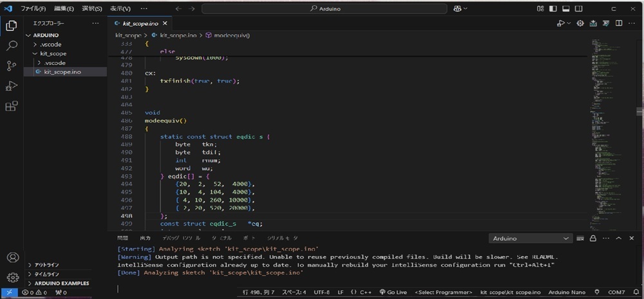Open the Arduino output channel dropdown

click(530, 238)
